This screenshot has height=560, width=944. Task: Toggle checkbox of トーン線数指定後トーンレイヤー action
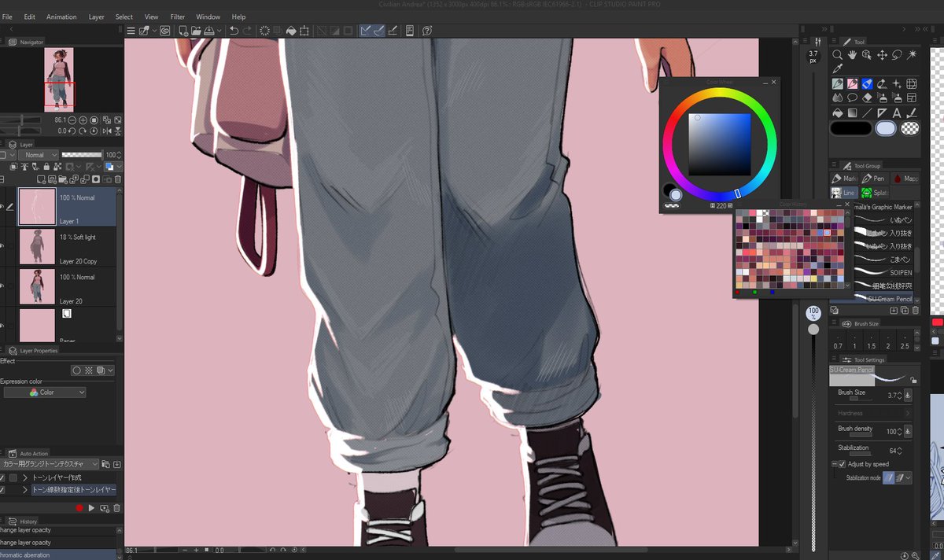click(2, 490)
